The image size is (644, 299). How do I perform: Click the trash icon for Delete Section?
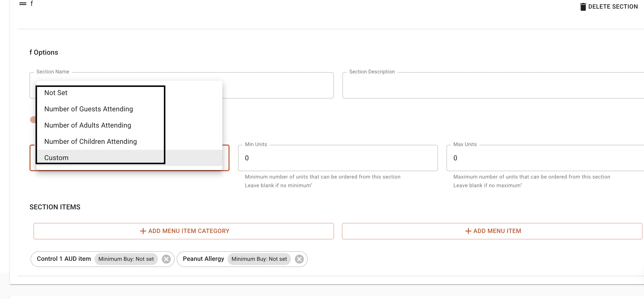pos(583,7)
